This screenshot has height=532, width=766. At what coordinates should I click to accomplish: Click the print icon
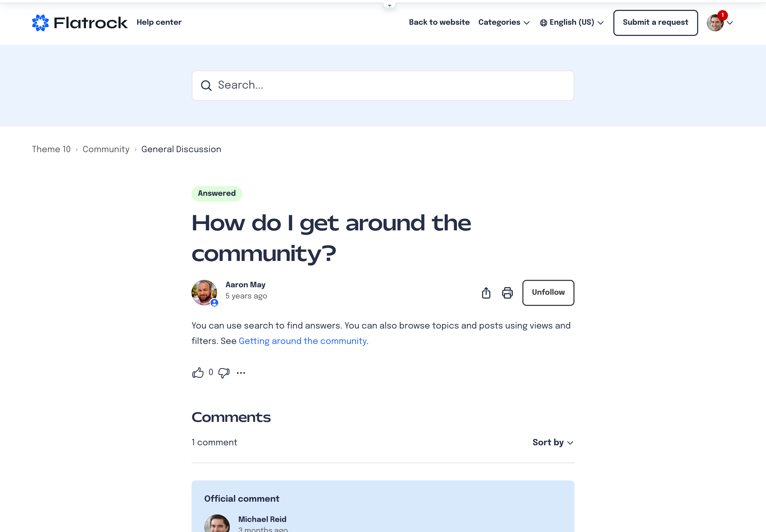pos(507,293)
